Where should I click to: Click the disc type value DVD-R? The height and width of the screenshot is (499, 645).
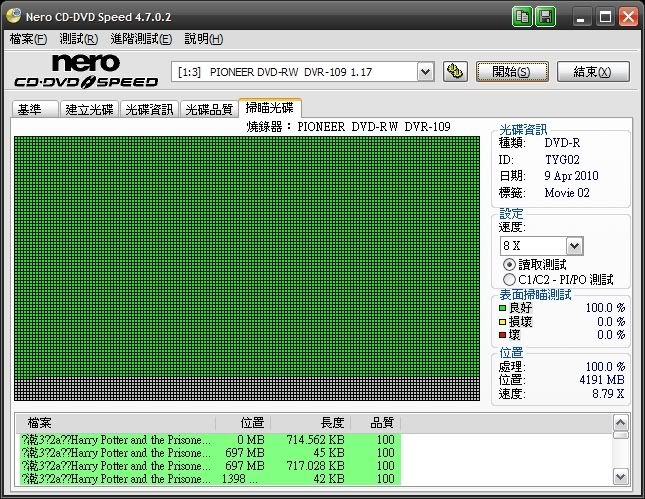[562, 143]
